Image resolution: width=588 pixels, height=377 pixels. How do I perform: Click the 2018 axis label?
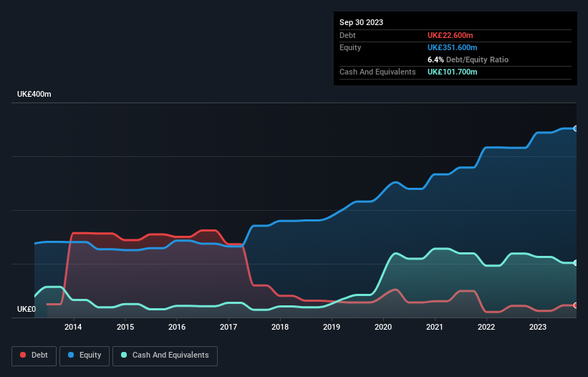coord(280,327)
